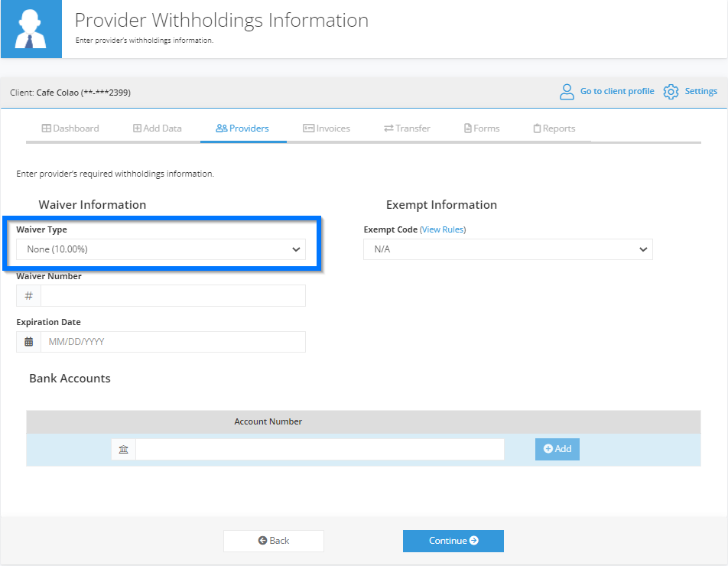The width and height of the screenshot is (728, 566).
Task: Click the Account Number input field
Action: point(320,450)
